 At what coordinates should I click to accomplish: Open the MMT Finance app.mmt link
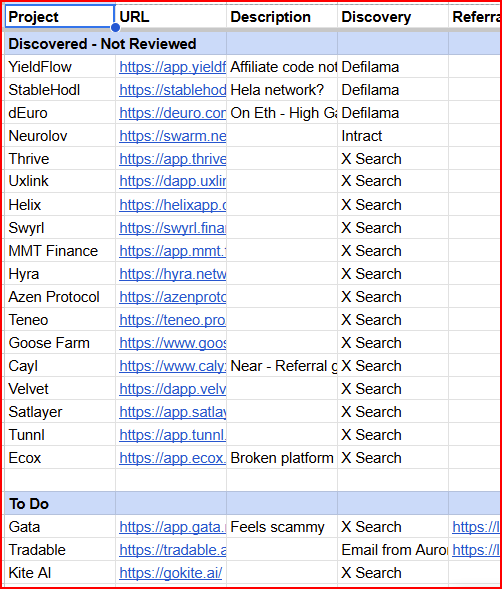pyautogui.click(x=172, y=251)
